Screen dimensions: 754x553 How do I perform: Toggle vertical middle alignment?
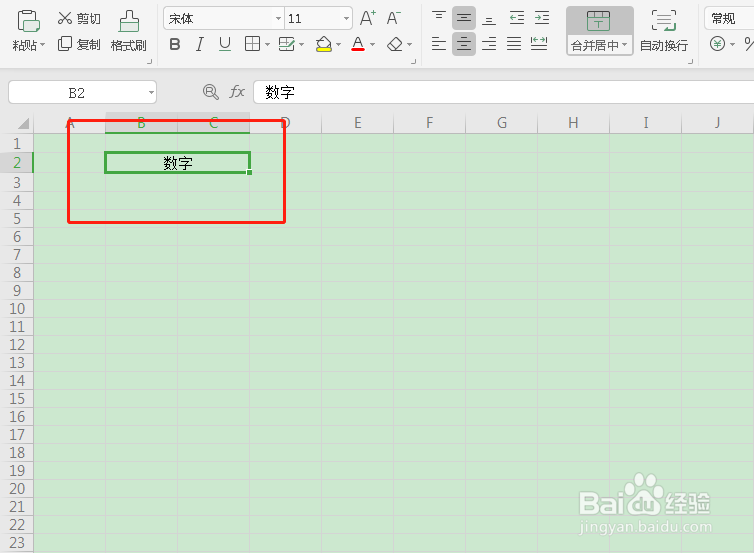(x=464, y=18)
